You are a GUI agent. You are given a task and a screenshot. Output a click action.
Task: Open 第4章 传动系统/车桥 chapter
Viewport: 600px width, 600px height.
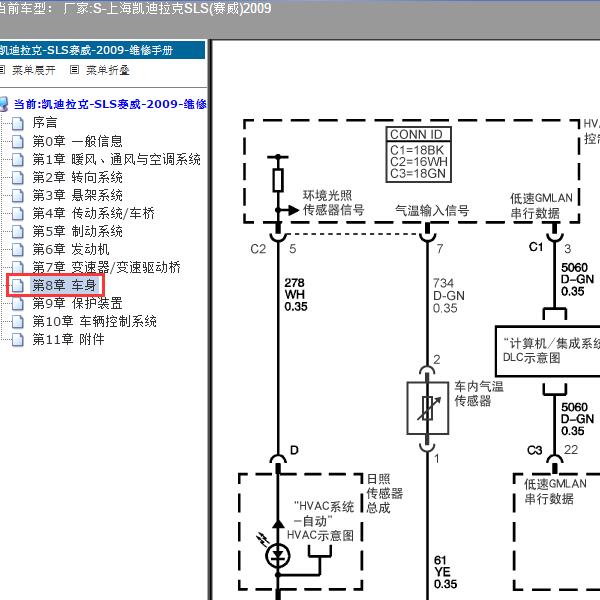[93, 213]
